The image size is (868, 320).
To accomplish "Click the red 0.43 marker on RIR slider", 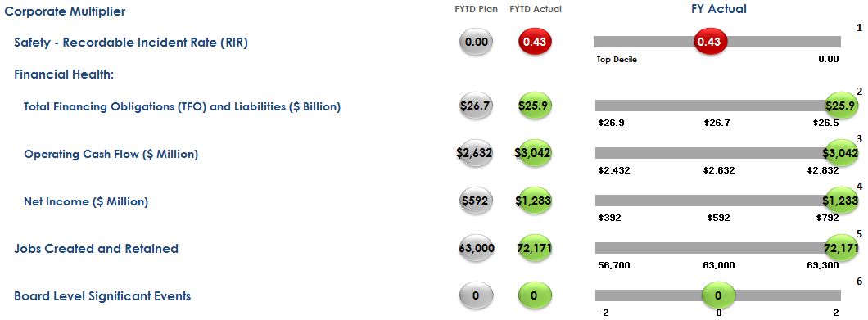I will coord(711,42).
